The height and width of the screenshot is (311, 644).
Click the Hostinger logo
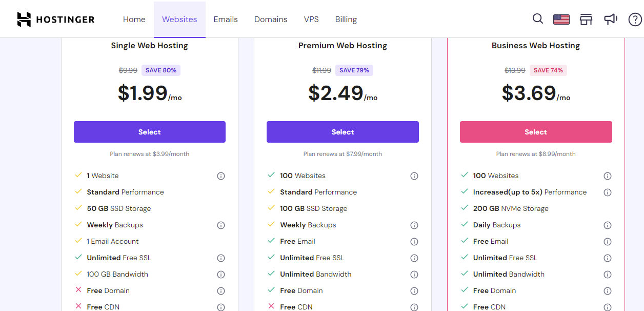point(55,19)
